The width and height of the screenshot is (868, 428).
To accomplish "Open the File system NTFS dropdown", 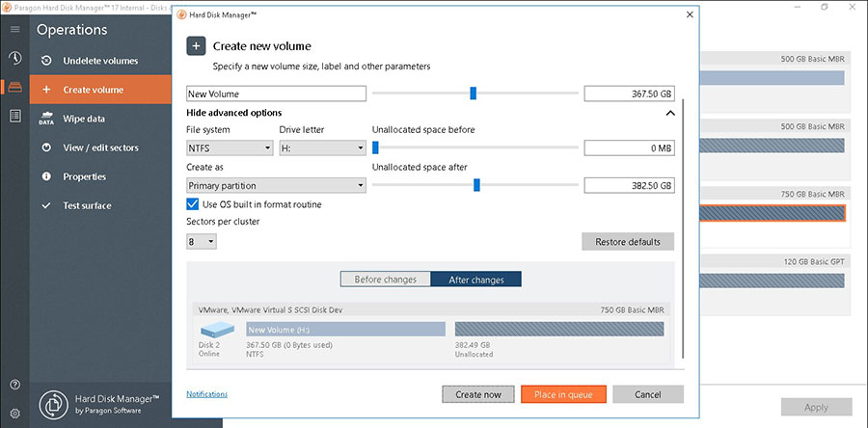I will tap(230, 148).
